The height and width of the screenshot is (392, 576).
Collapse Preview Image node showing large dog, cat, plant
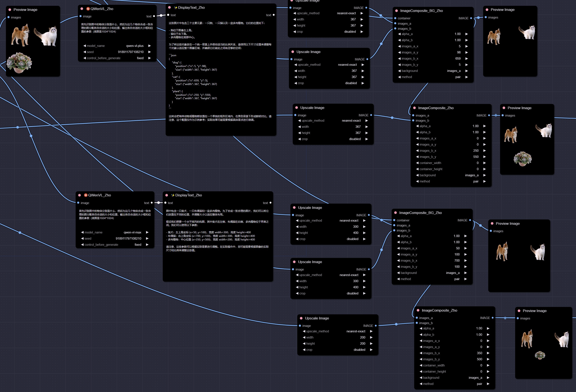(x=10, y=10)
